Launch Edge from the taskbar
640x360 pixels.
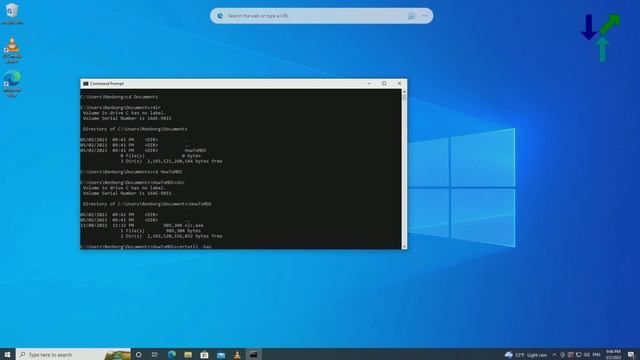click(172, 354)
